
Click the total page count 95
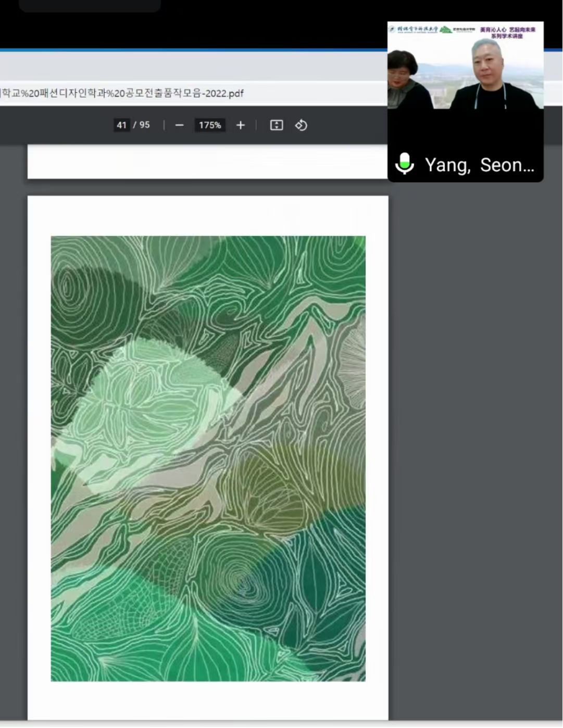click(x=144, y=125)
